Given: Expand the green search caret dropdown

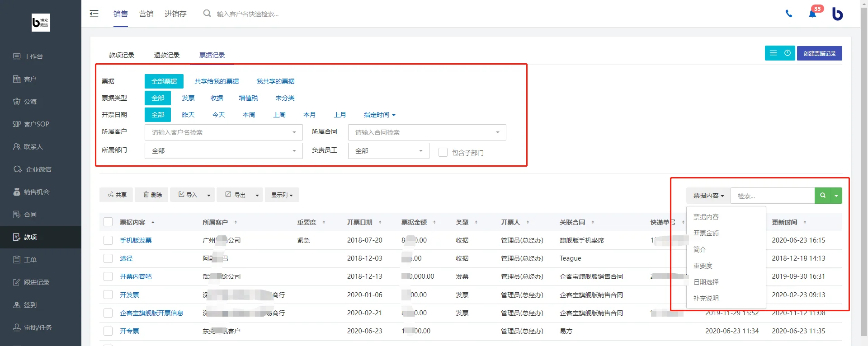Looking at the screenshot, I should coord(836,196).
